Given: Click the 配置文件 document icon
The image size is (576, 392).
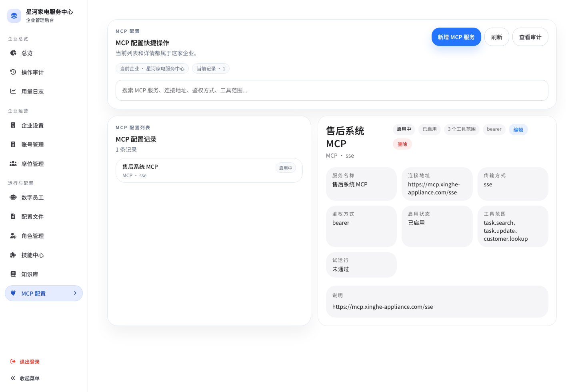Looking at the screenshot, I should (x=13, y=216).
